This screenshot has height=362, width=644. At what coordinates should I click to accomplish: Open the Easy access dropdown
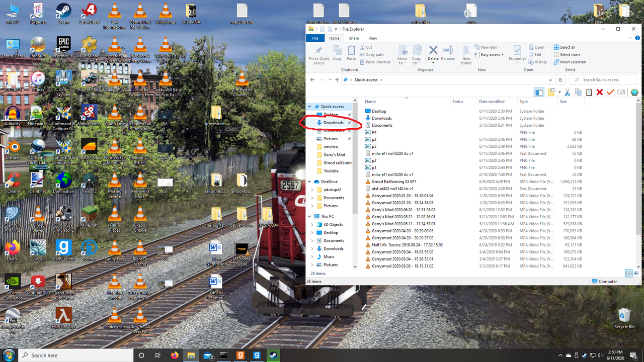[x=490, y=55]
